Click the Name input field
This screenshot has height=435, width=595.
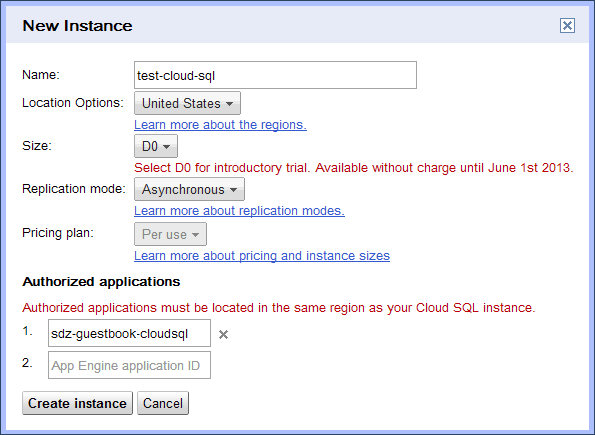pos(275,75)
